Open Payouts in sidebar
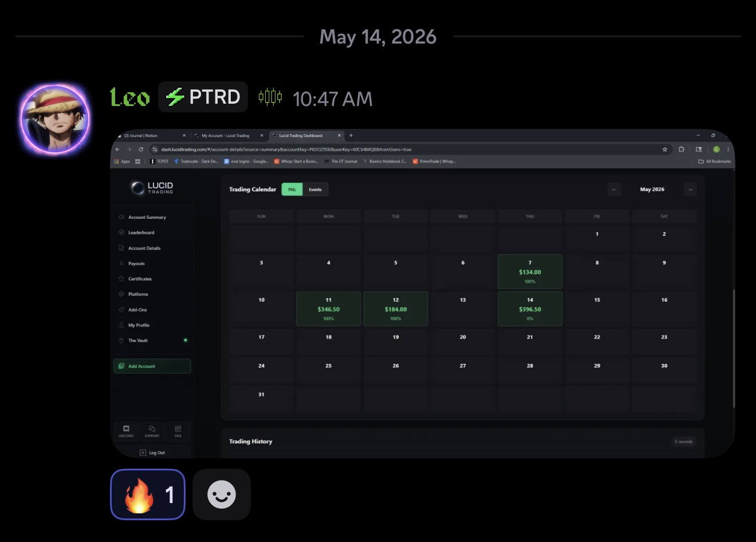This screenshot has height=542, width=756. coord(136,264)
